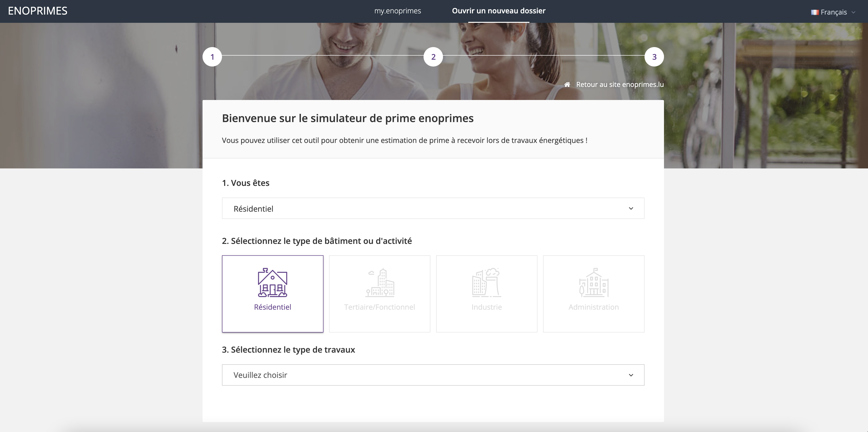Follow Retour au site enoprimes.lu link
868x432 pixels.
pos(620,84)
